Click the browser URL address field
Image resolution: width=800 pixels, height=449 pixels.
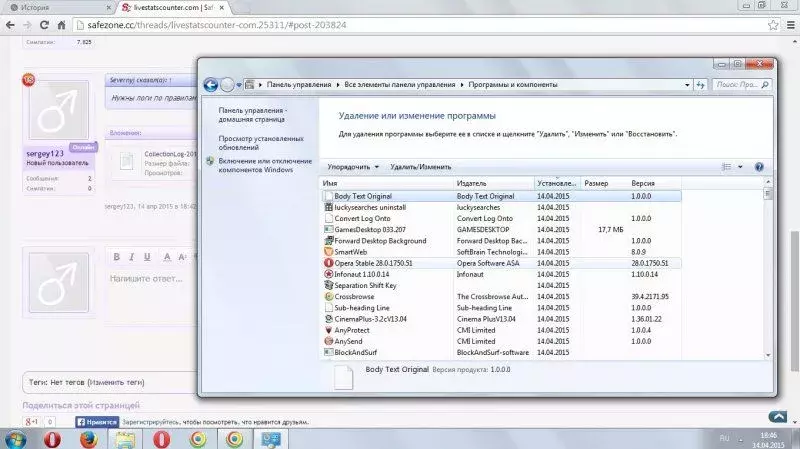coord(418,25)
